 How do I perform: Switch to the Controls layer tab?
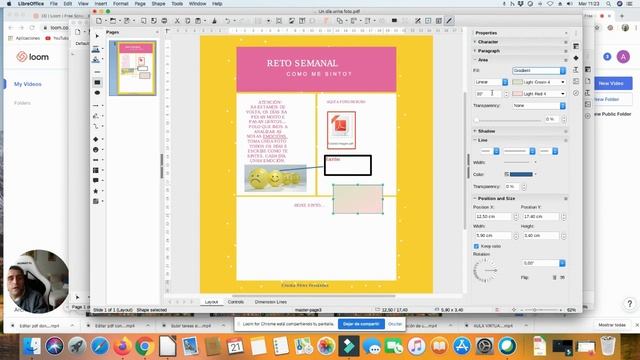(236, 302)
